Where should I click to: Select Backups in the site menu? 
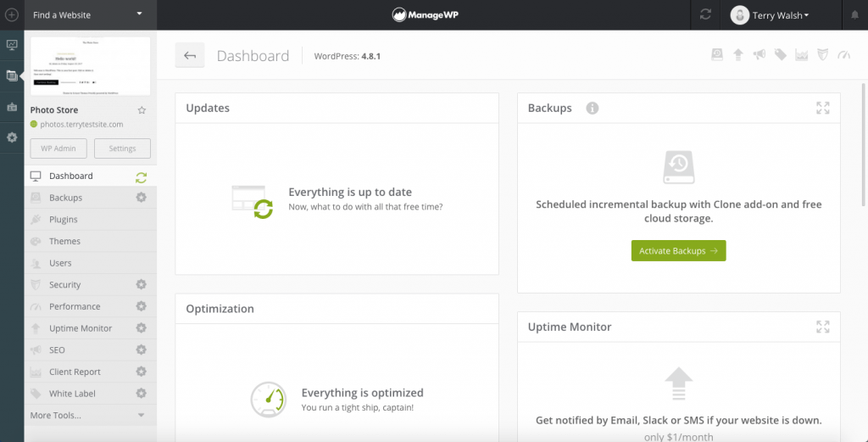[90, 198]
